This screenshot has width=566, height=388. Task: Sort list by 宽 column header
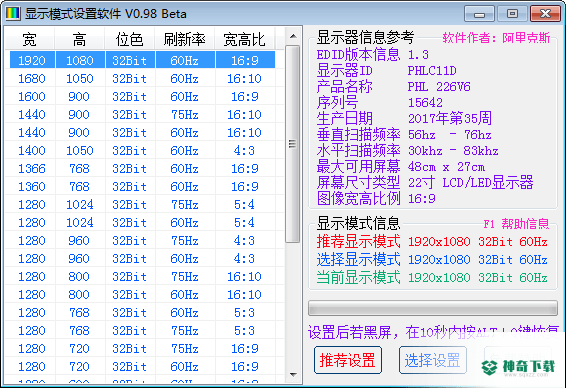point(30,39)
